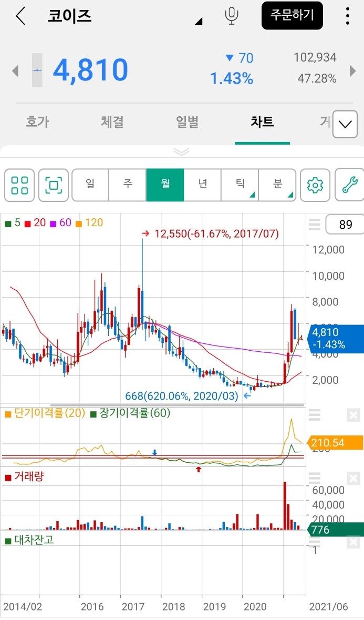Tap the change amount ▼ 70
This screenshot has height=620, width=364.
tap(239, 58)
